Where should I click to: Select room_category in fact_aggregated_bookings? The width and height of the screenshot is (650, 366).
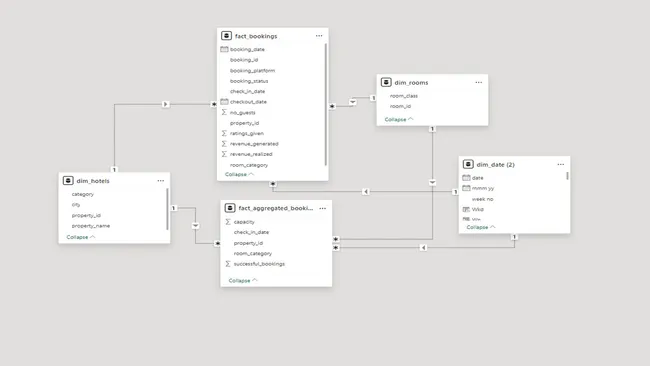[253, 253]
